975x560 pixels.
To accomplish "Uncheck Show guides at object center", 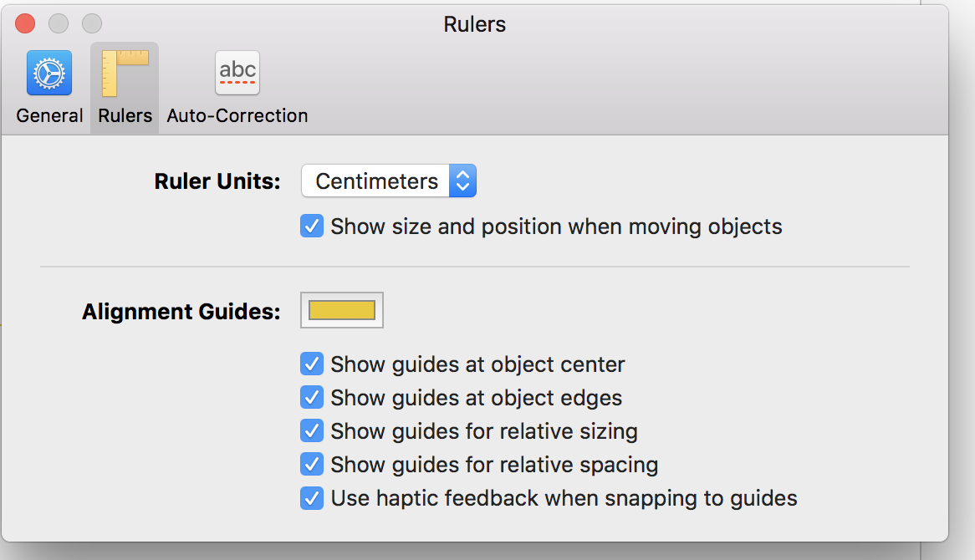I will pyautogui.click(x=311, y=364).
